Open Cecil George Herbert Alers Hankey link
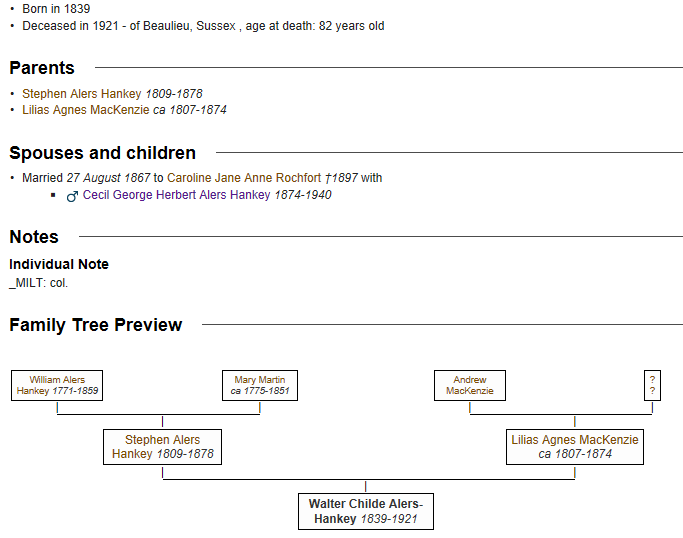Viewport: 683px width, 538px height. (x=176, y=195)
